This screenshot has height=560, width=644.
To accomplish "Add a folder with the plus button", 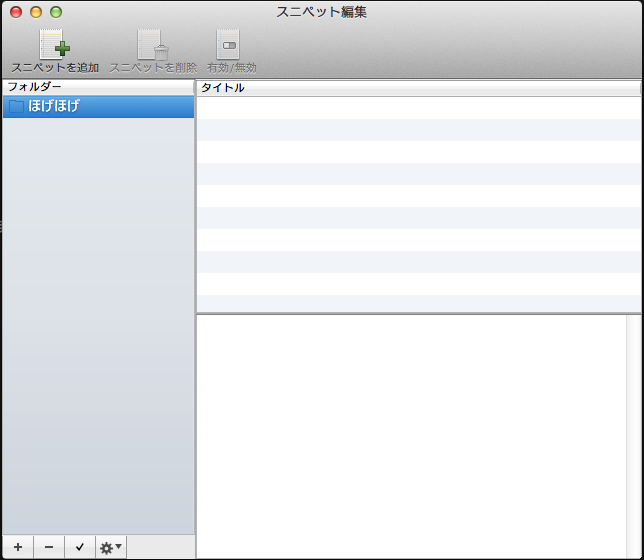I will (17, 547).
